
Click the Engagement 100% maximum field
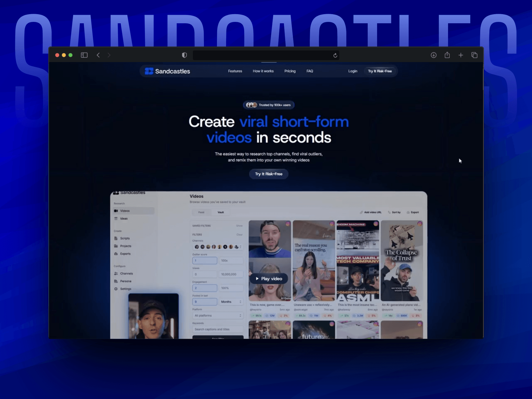(231, 288)
